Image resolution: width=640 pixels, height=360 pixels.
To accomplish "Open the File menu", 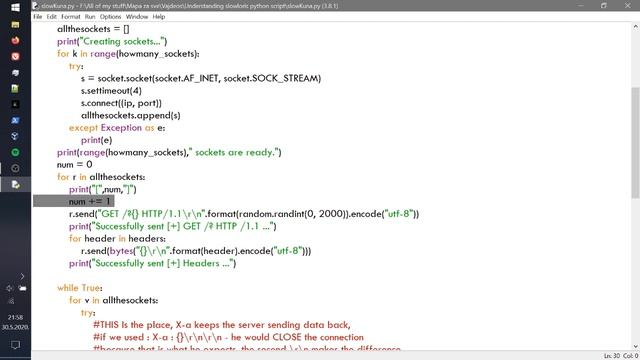I will pos(38,17).
